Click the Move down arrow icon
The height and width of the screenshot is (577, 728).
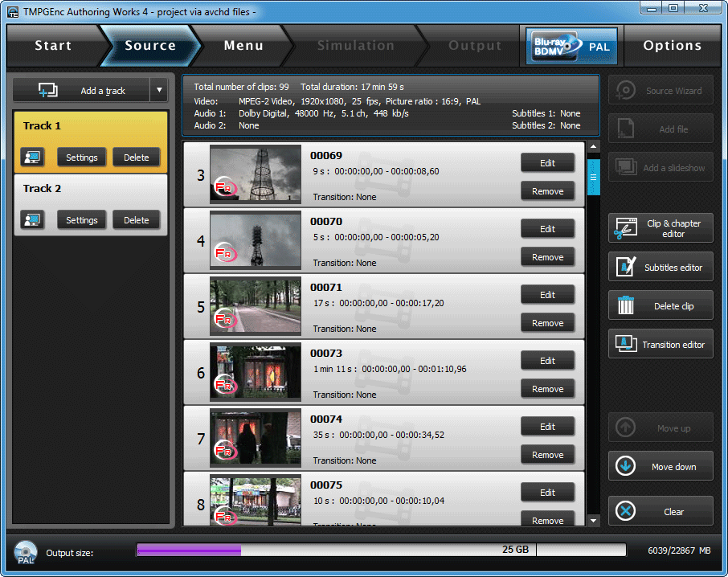pyautogui.click(x=625, y=465)
